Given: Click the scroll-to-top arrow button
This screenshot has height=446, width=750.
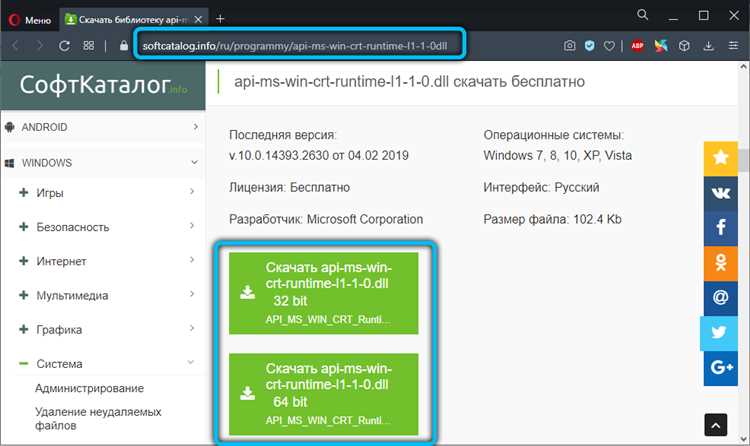Looking at the screenshot, I should (716, 425).
